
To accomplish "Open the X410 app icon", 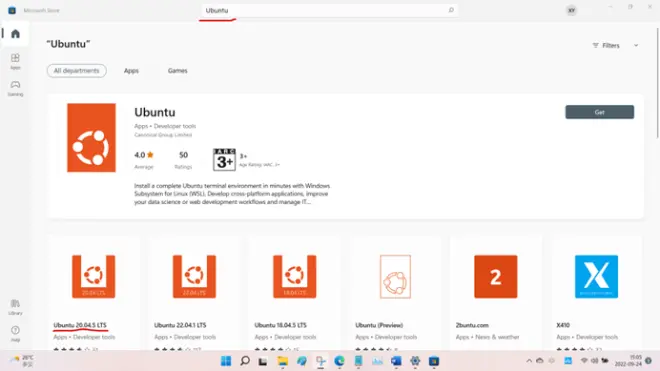I will (x=596, y=277).
